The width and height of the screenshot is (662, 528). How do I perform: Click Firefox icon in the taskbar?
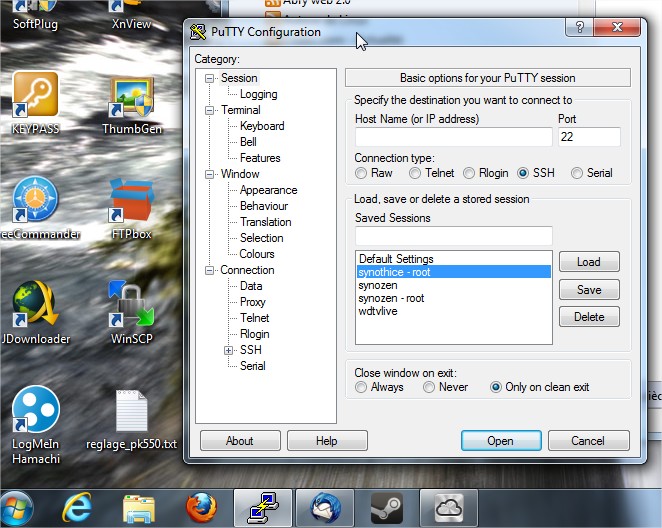(x=201, y=507)
